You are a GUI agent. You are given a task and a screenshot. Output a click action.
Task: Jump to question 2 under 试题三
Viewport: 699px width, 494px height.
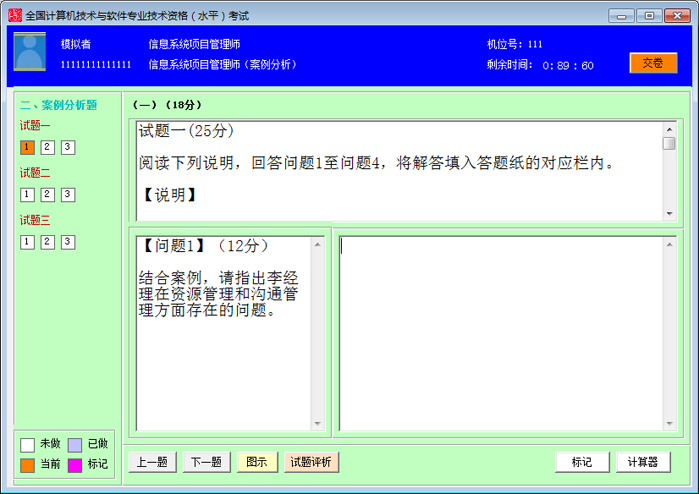click(x=47, y=242)
